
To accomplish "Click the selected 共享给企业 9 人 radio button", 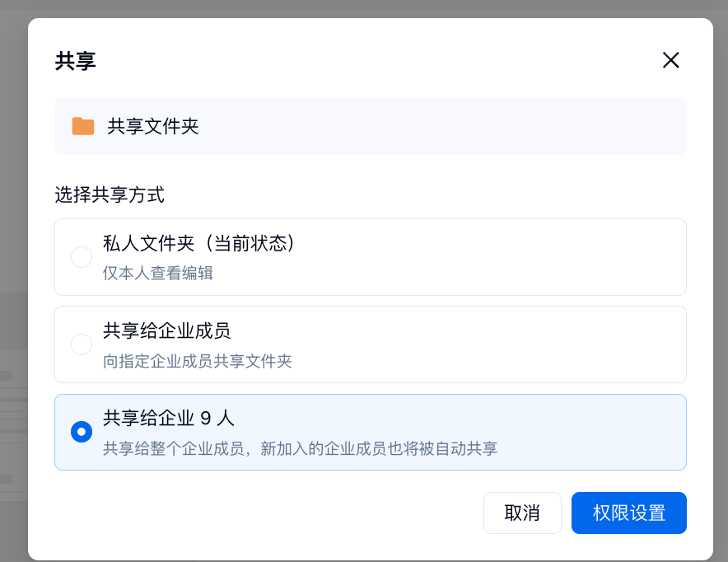I will 82,432.
